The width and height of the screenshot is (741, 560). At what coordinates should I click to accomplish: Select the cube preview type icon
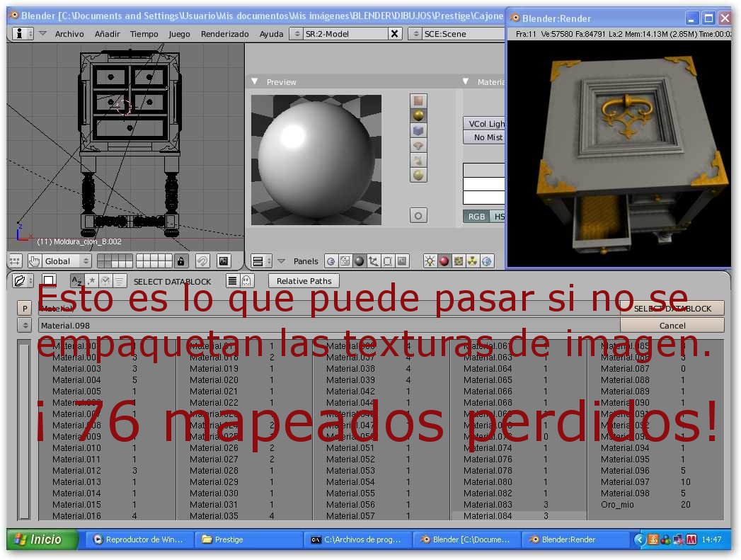pyautogui.click(x=418, y=130)
